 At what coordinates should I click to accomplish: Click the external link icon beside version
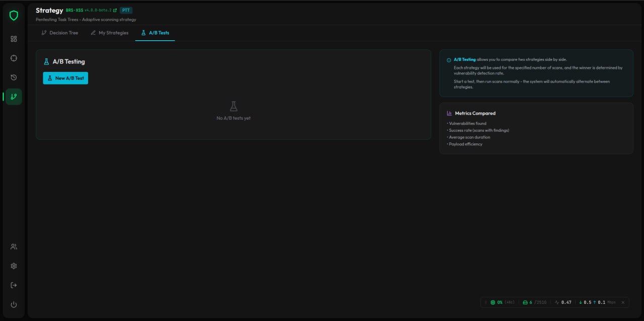pyautogui.click(x=115, y=10)
